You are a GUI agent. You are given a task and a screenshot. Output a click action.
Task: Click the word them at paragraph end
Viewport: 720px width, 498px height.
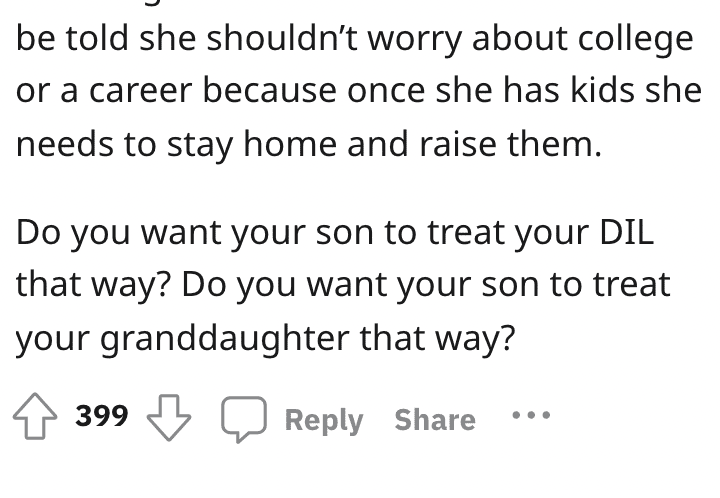[x=554, y=143]
